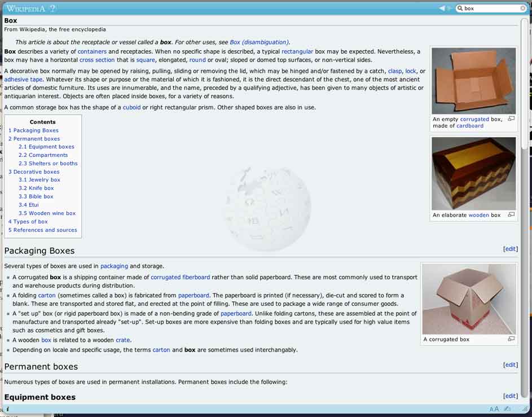Open the "round" link

pos(197,60)
